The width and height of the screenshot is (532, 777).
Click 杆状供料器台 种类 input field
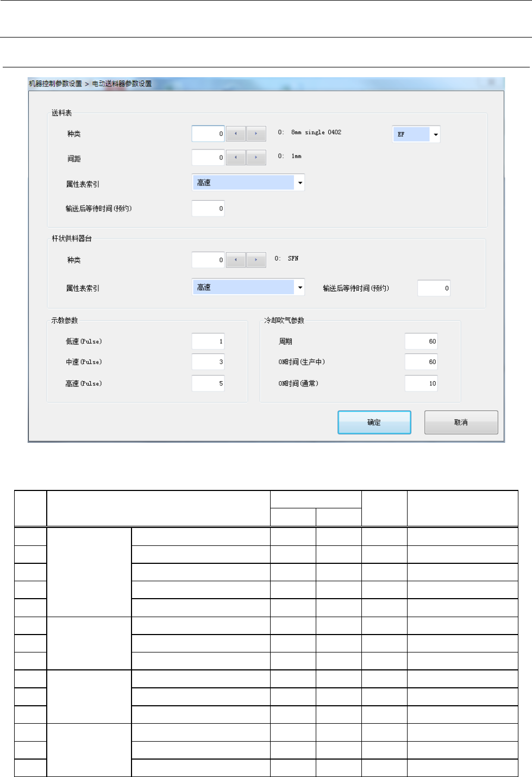coord(208,260)
